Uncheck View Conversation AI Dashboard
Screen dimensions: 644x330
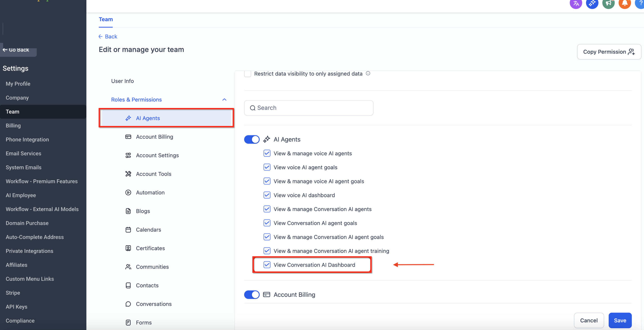267,264
